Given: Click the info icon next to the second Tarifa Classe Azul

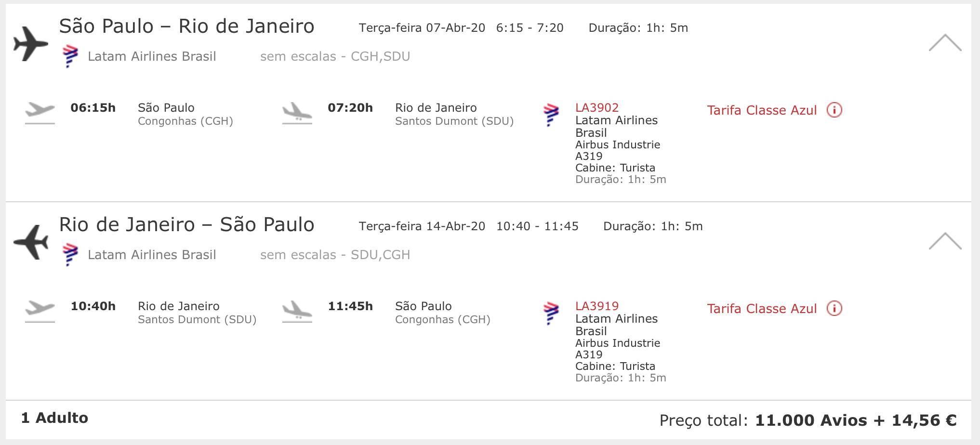Looking at the screenshot, I should [834, 309].
